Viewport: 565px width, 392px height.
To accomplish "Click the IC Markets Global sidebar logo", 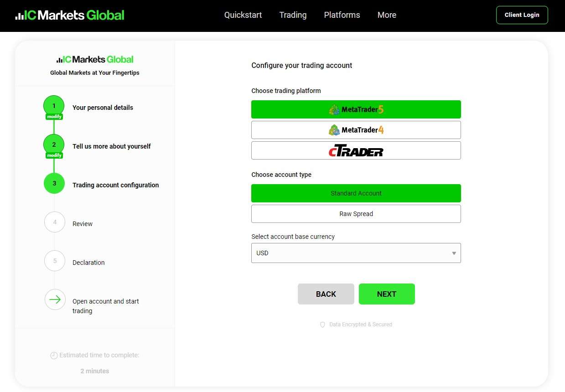I will pos(95,59).
